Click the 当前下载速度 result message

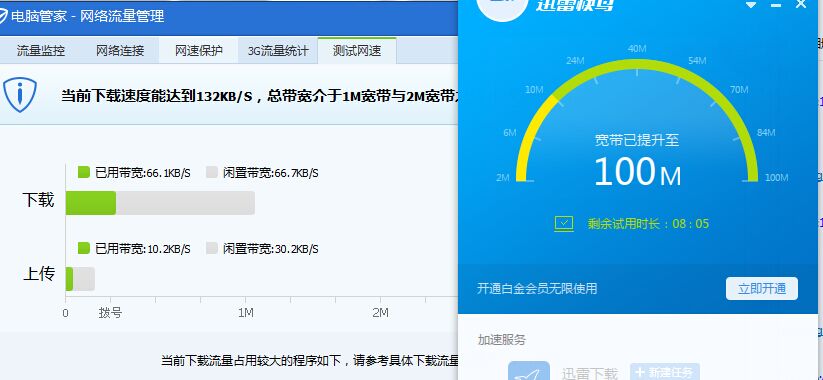tap(260, 97)
